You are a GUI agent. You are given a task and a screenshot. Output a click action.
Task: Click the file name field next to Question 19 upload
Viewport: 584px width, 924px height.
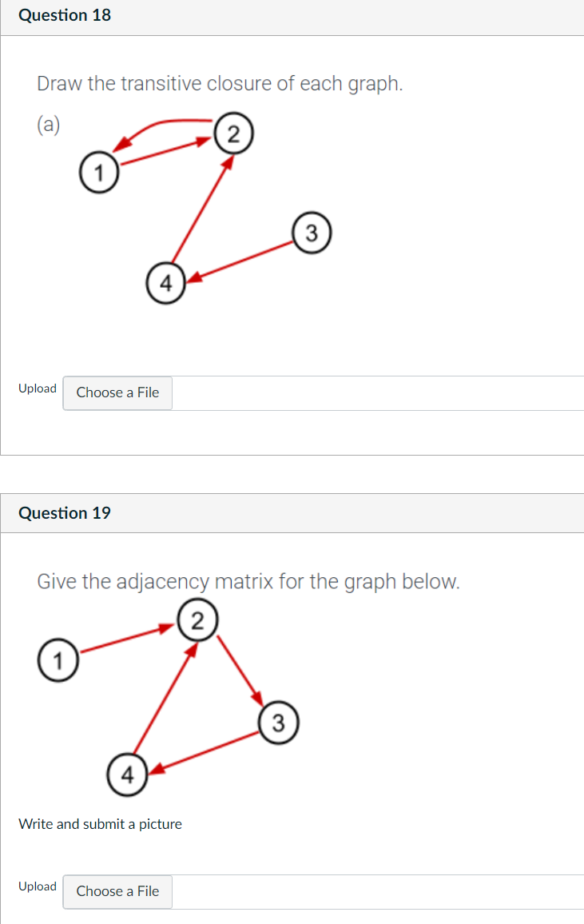point(375,891)
